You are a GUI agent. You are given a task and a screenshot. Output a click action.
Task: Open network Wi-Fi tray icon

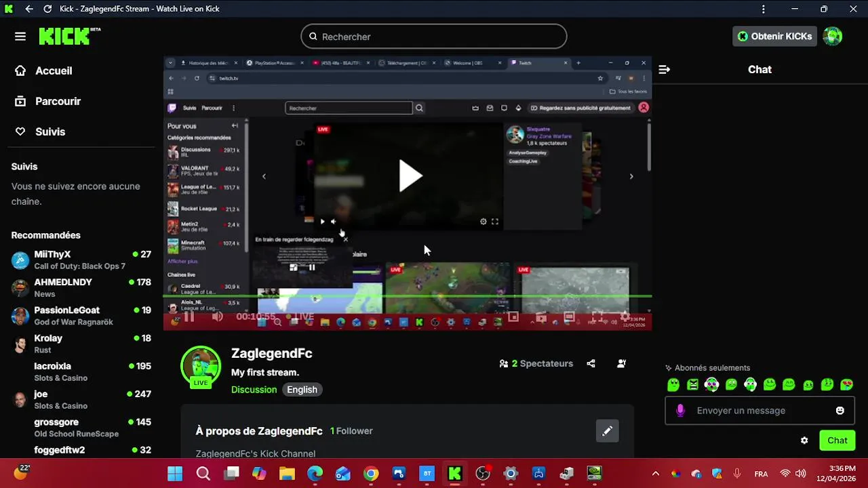[785, 474]
